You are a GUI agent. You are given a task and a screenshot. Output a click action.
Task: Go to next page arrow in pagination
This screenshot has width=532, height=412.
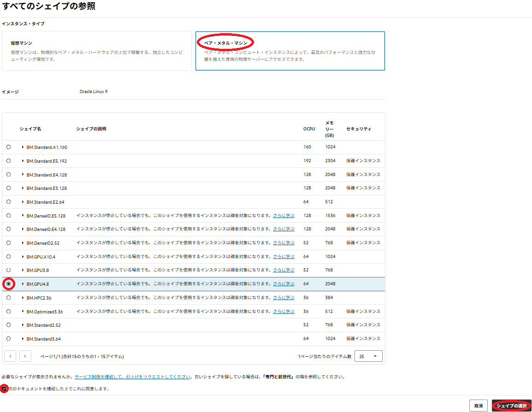tap(25, 356)
